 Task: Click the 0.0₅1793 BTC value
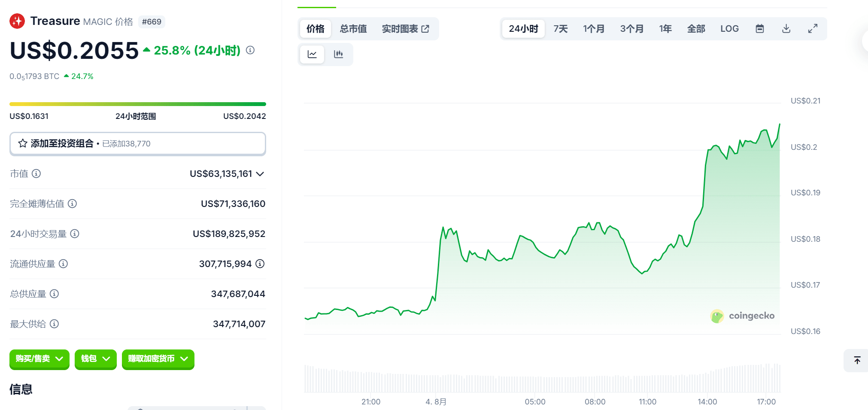[x=34, y=76]
